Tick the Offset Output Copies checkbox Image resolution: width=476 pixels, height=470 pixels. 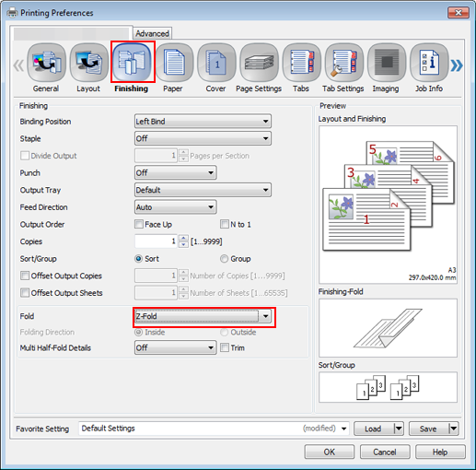pyautogui.click(x=25, y=276)
